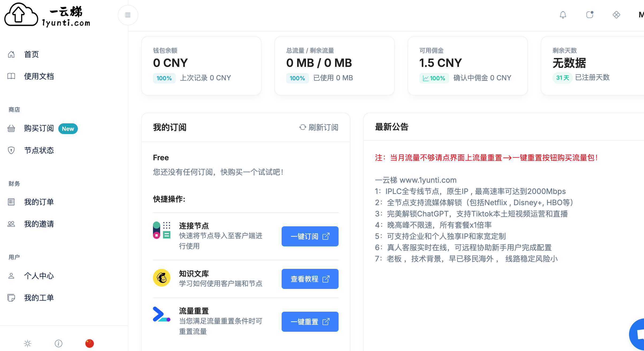
Task: Click the 连接节点 colorful shapes icon
Action: [x=162, y=230]
